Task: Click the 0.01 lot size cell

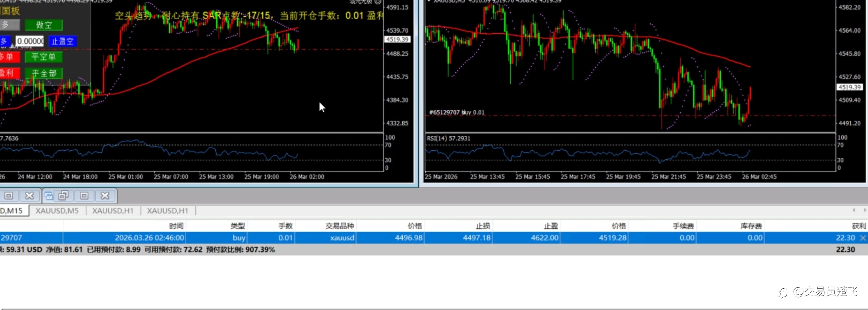Action: click(x=285, y=238)
